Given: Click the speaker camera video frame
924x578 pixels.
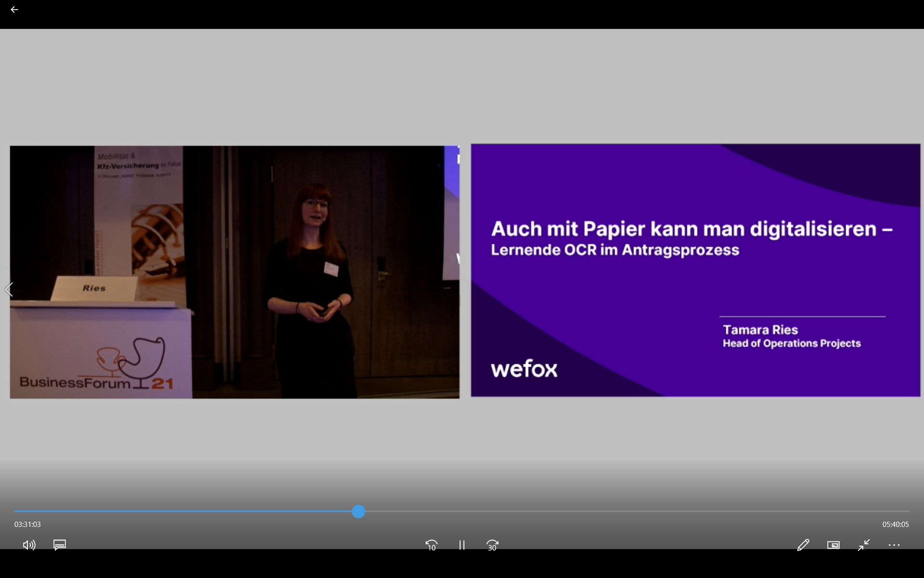Looking at the screenshot, I should click(234, 272).
